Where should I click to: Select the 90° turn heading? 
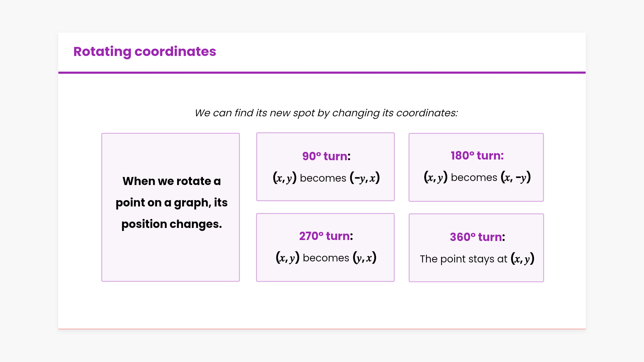pos(326,156)
